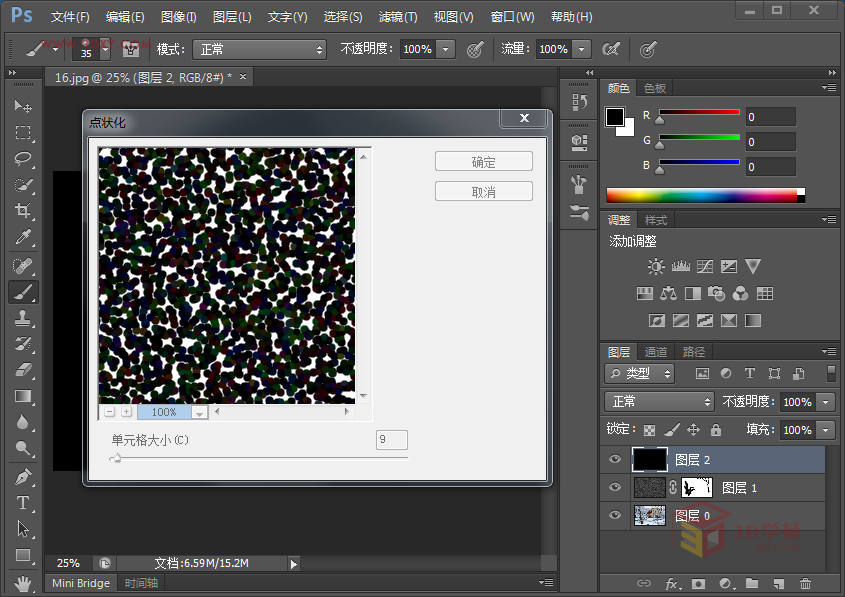Click the 确定 button in dialog
845x597 pixels.
pos(483,162)
